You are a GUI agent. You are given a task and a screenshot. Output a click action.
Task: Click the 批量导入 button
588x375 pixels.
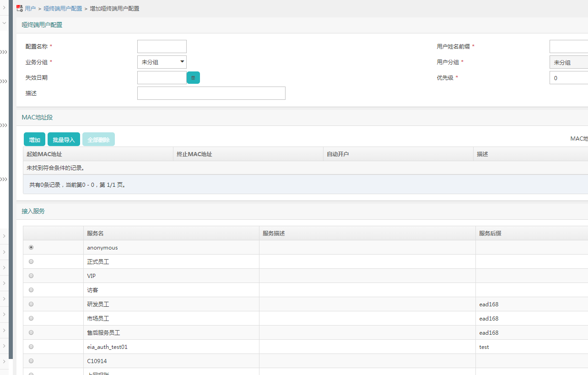[x=64, y=140]
